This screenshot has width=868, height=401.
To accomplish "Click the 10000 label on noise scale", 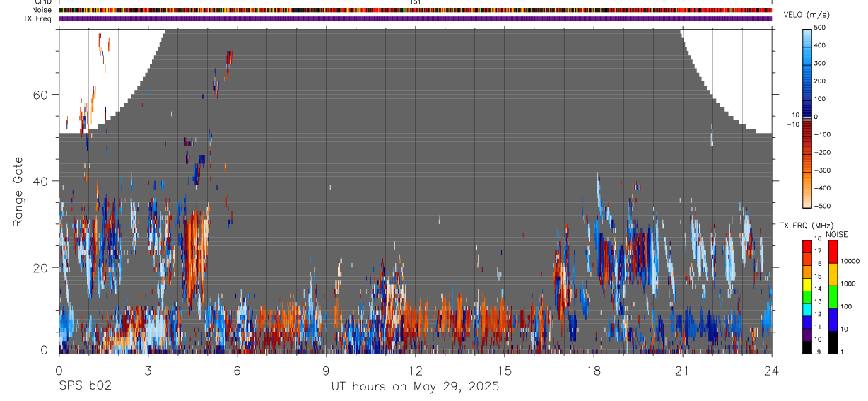I will click(x=850, y=261).
